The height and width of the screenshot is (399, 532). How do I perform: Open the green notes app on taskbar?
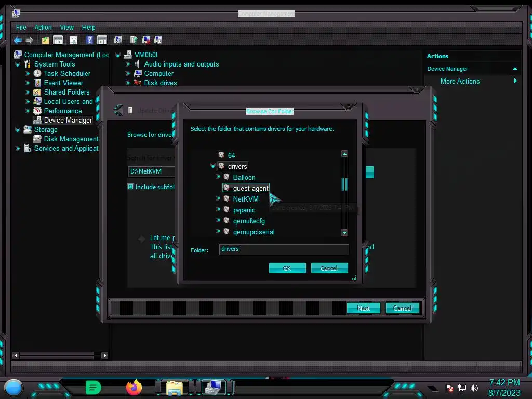(x=94, y=388)
